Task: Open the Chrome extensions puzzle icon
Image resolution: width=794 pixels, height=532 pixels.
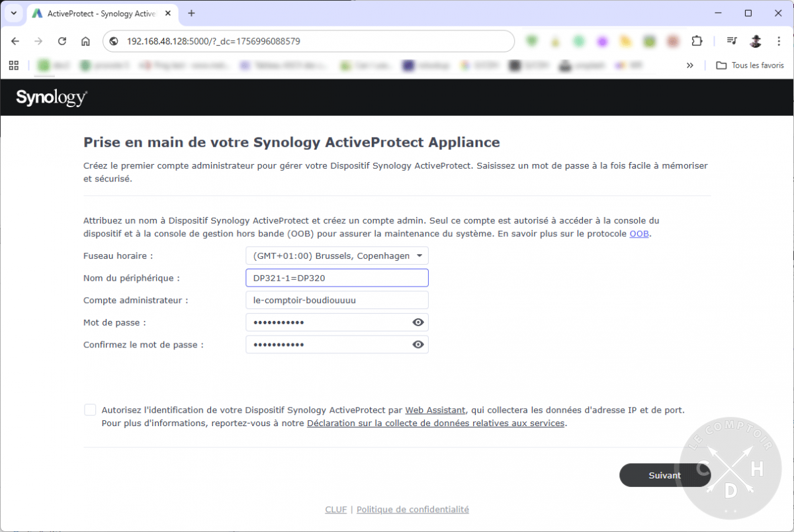Action: pos(697,40)
